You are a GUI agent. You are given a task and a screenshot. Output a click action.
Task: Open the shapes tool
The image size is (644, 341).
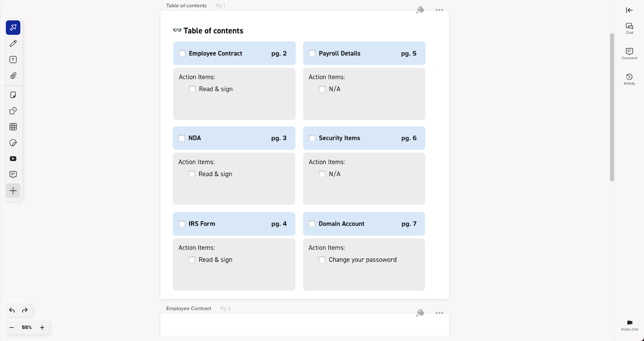pyautogui.click(x=13, y=111)
